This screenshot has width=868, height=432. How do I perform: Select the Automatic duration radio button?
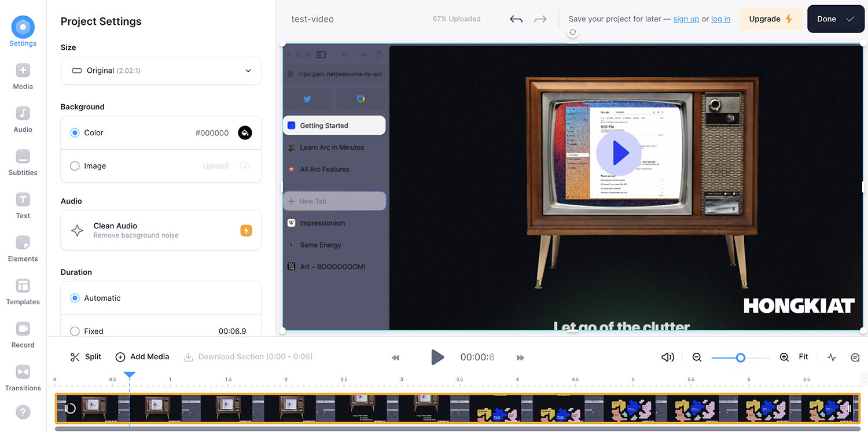pos(75,298)
